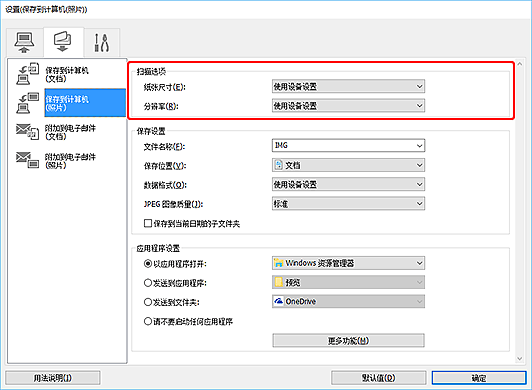Expand the 文件名称 dropdown arrow
Screen dimensions: 532x390
[419, 146]
